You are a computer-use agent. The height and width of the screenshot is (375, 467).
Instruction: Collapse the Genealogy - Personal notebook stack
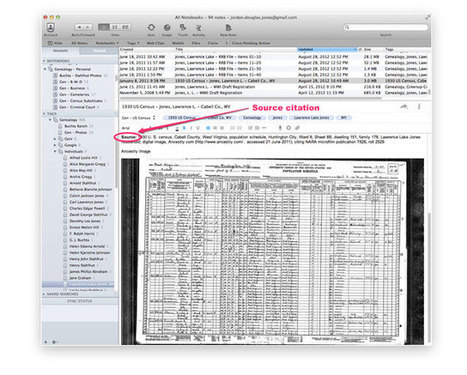[45, 69]
